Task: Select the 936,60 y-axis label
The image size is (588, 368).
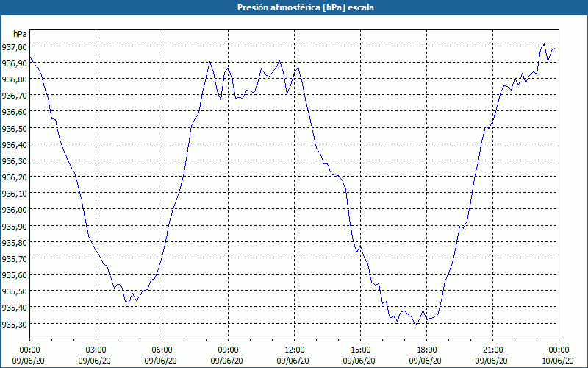Action: [14, 112]
